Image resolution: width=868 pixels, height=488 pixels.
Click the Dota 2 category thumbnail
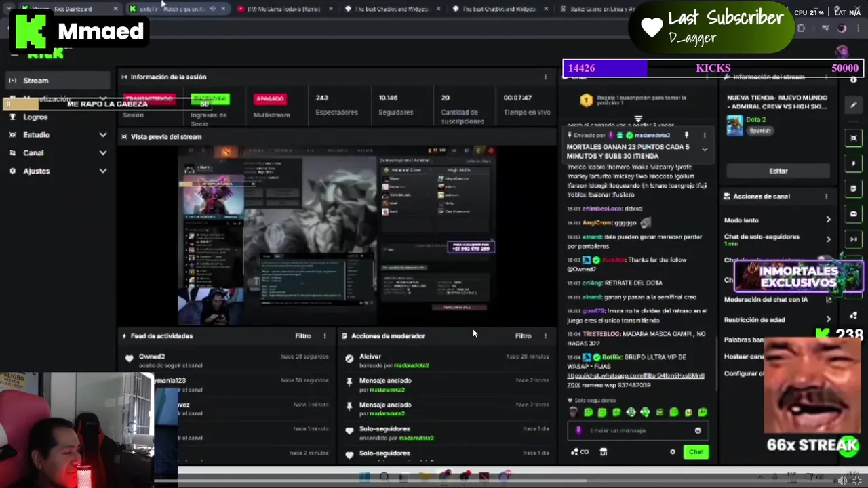(734, 125)
